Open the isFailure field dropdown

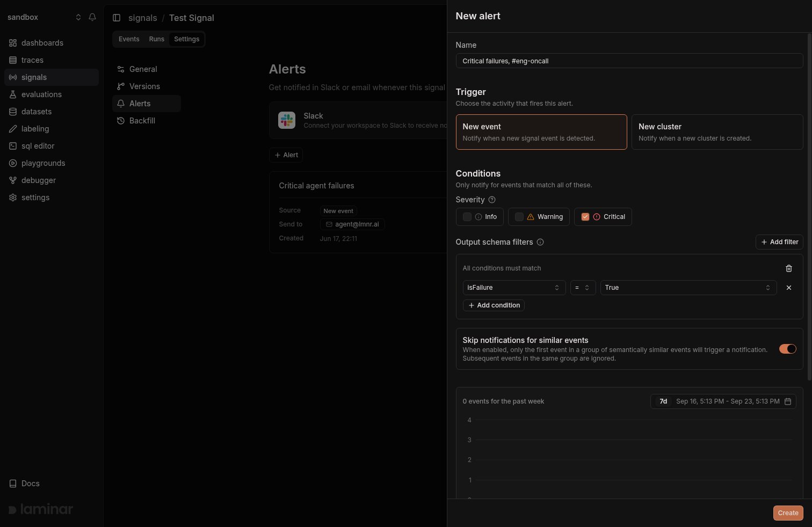(x=514, y=288)
